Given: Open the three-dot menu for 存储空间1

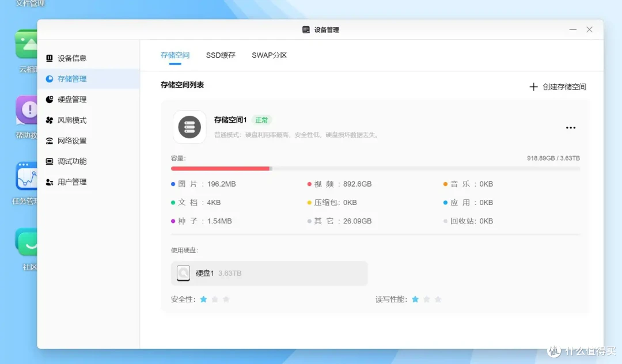Looking at the screenshot, I should [570, 128].
